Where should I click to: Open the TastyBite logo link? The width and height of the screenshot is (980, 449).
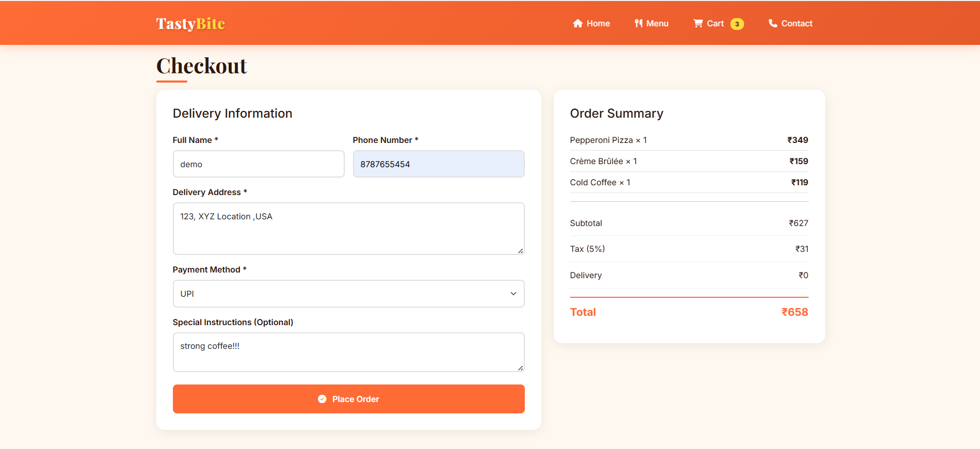190,23
